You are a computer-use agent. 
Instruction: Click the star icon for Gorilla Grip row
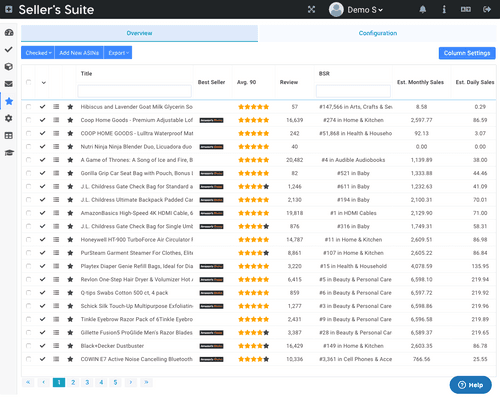point(70,173)
